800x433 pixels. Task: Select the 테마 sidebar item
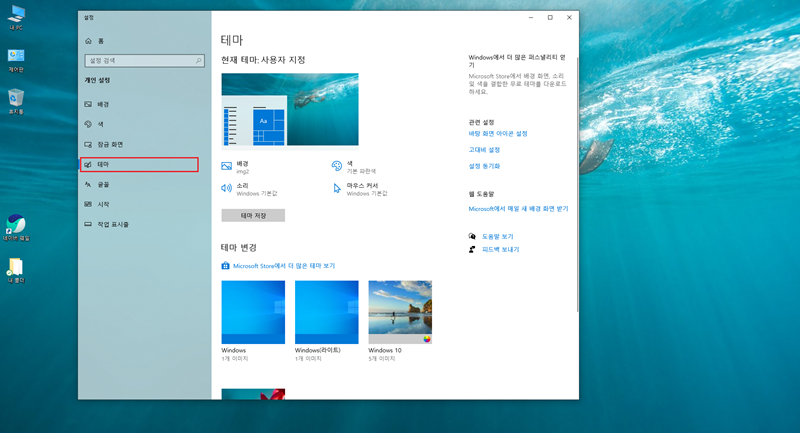pos(139,164)
